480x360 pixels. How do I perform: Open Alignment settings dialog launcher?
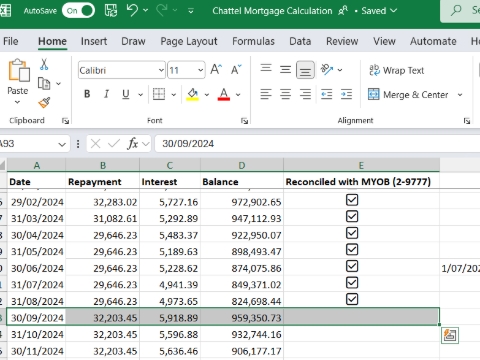pyautogui.click(x=467, y=121)
